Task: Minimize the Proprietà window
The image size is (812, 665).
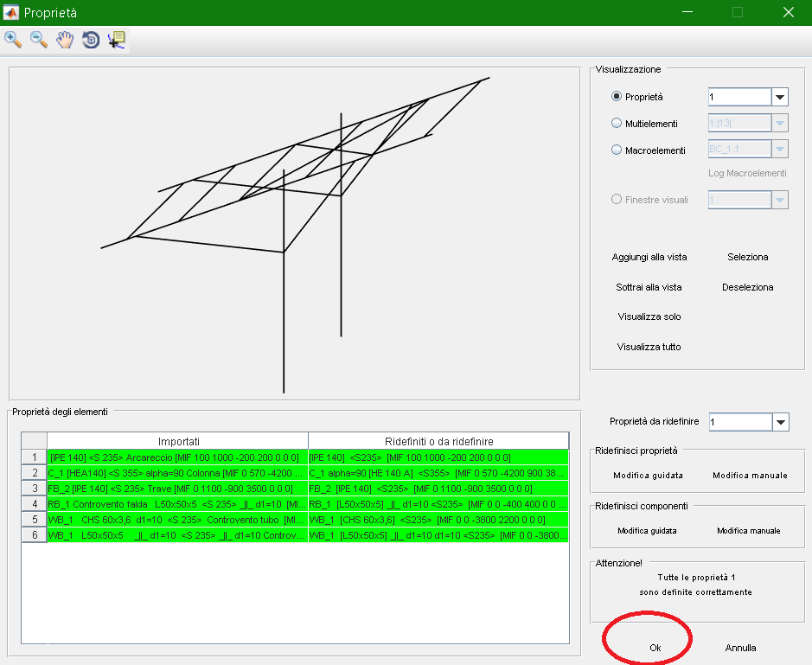Action: pos(687,12)
